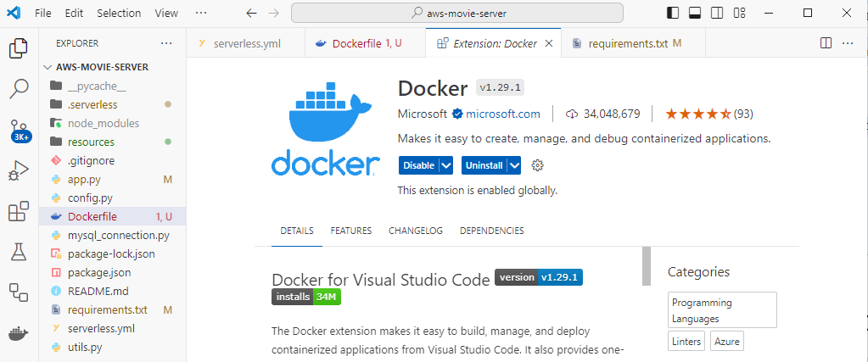Expand the node_modules folder
Screen dimensions: 868x362
[112, 124]
